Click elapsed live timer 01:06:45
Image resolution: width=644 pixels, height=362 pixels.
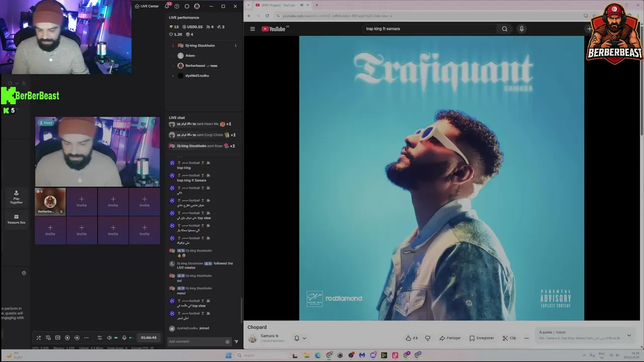(148, 338)
